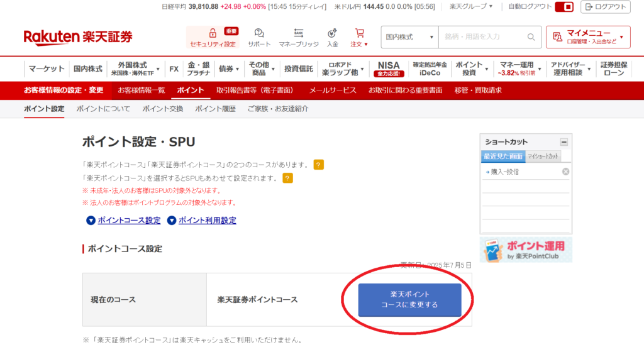Viewport: 644px width, 357px height.
Task: Remove 購入-投信 from recent screens
Action: click(565, 172)
